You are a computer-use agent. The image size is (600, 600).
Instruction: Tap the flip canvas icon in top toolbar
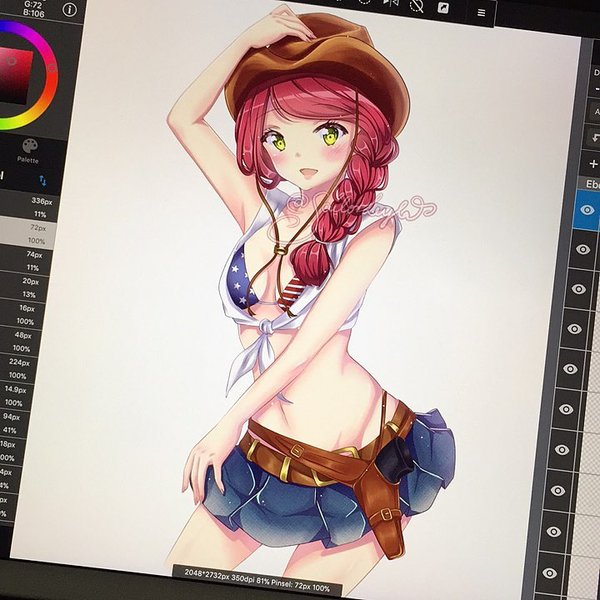click(390, 3)
